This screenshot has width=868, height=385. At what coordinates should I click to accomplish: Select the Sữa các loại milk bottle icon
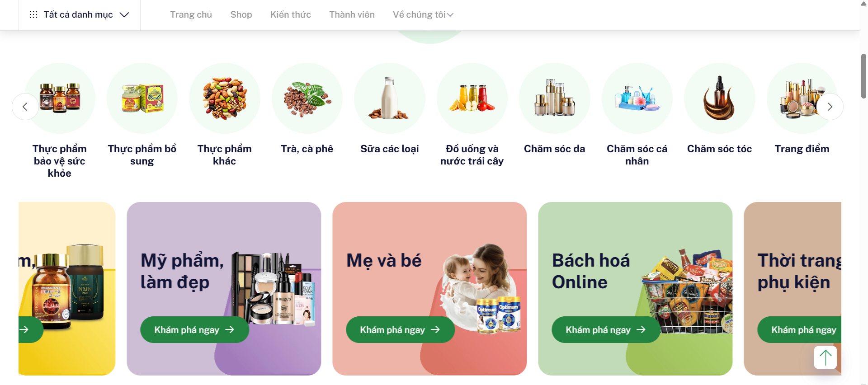point(389,98)
